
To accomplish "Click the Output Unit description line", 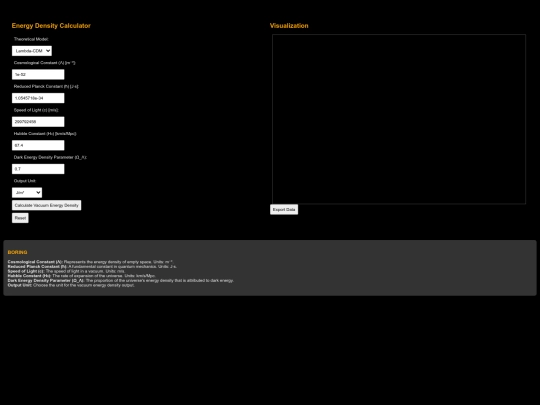I will [x=71, y=285].
